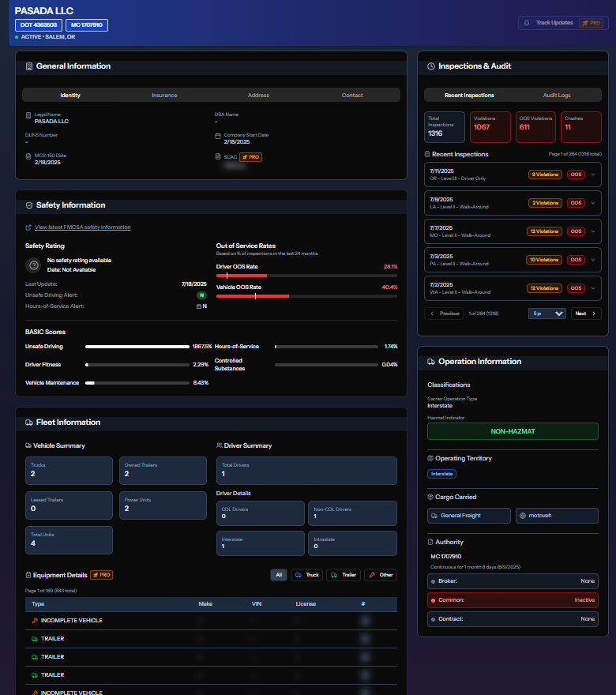Click the Previous inspections page button
This screenshot has width=616, height=695.
click(444, 314)
